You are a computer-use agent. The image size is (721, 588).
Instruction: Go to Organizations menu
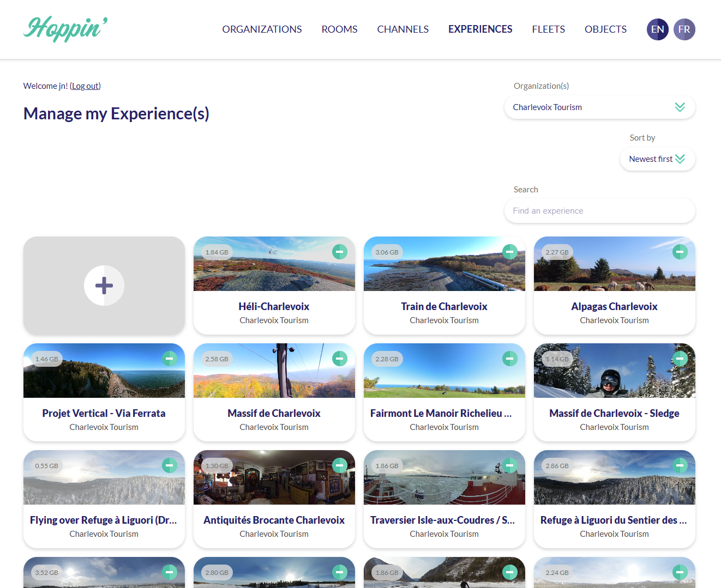point(262,29)
